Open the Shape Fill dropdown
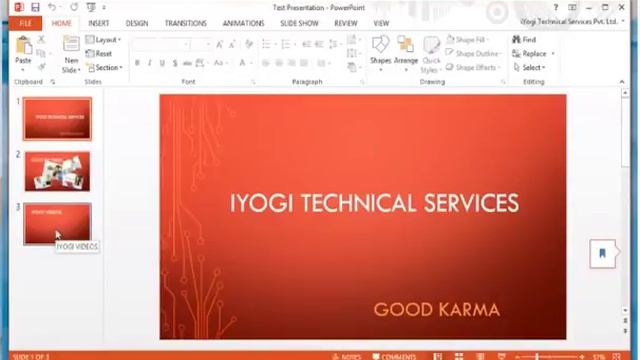Viewport: 640px width, 360px height. pos(468,40)
